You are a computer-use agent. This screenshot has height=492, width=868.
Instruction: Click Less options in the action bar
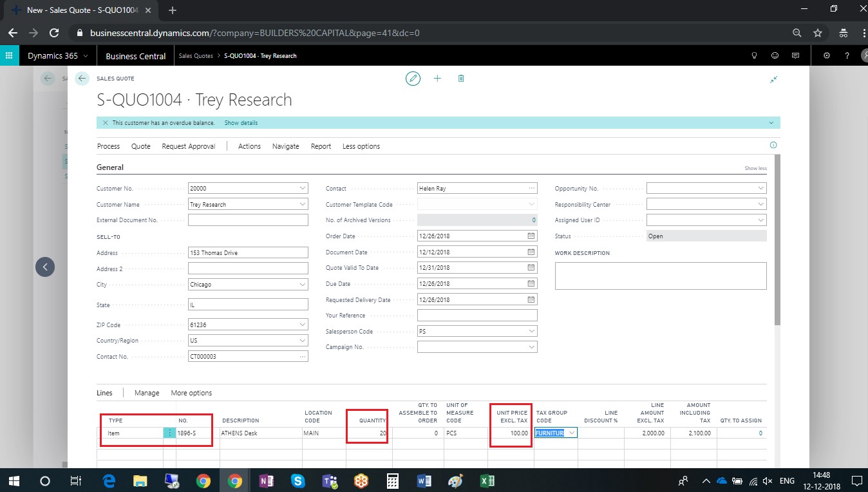[361, 146]
